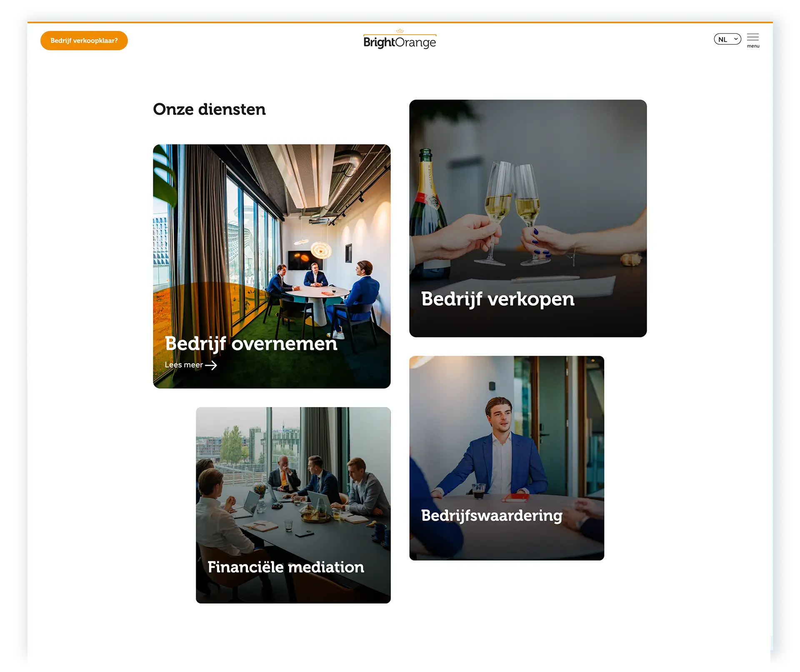The width and height of the screenshot is (800, 672).
Task: Follow the Lees meer link
Action: pos(190,365)
